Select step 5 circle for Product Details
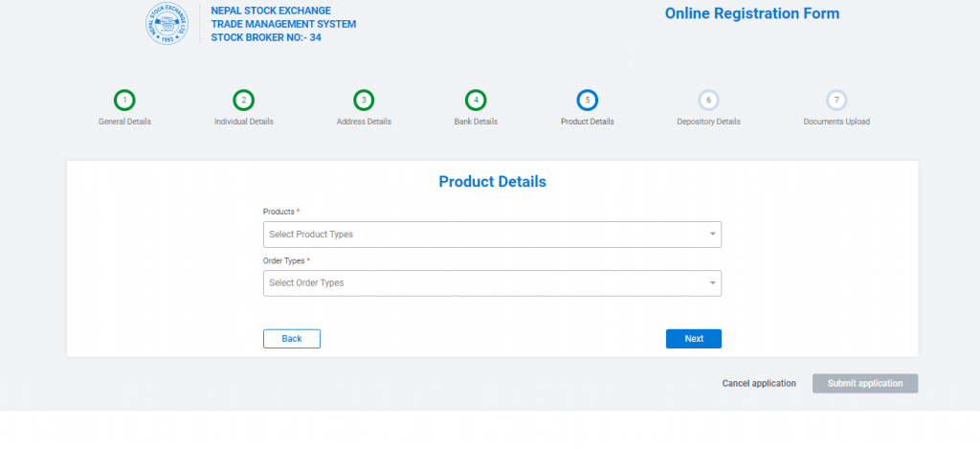This screenshot has height=449, width=980. 588,100
